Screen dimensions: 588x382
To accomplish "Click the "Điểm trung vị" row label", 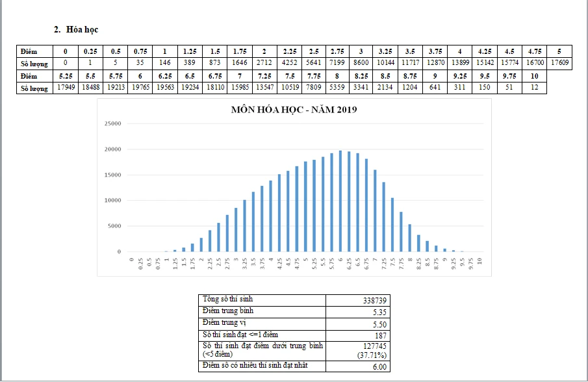I will (225, 322).
